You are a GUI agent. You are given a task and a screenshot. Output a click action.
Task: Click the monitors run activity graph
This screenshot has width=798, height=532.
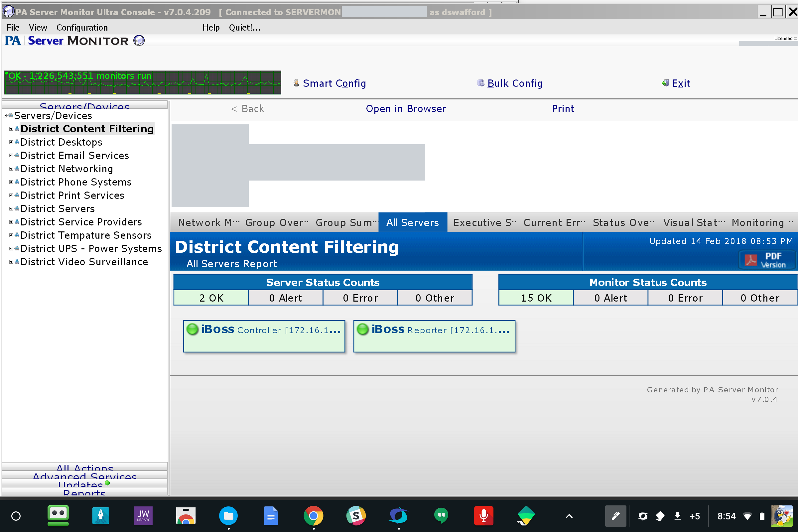(143, 82)
